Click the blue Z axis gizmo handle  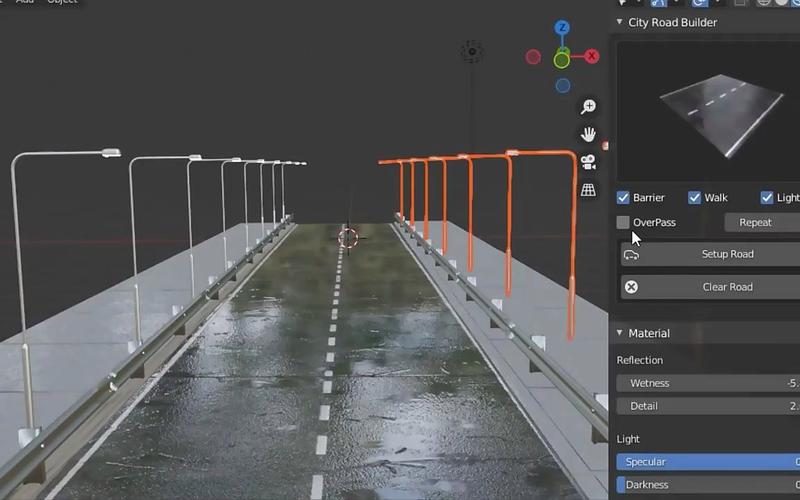562,28
